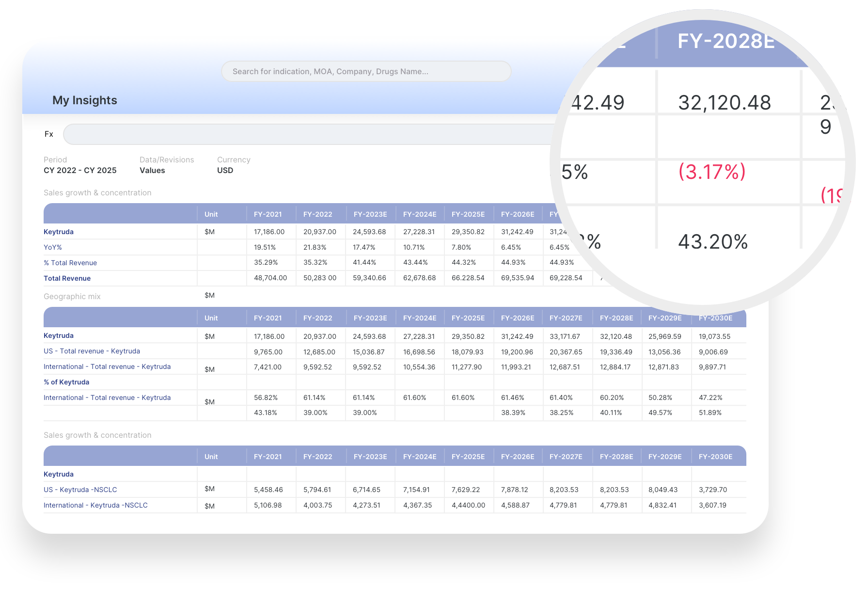Select US NSCLC cell 5,458.46
Screen dimensions: 868x590
pos(268,490)
